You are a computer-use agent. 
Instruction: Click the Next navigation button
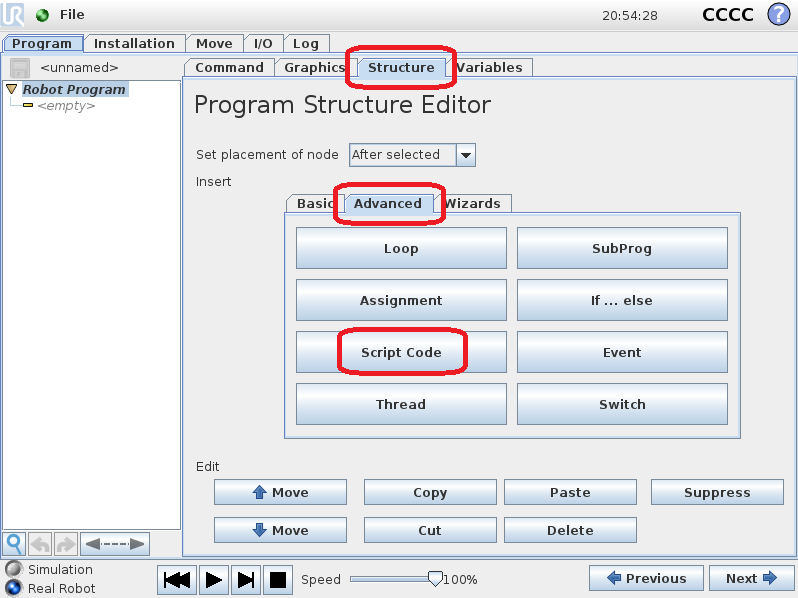click(x=751, y=578)
